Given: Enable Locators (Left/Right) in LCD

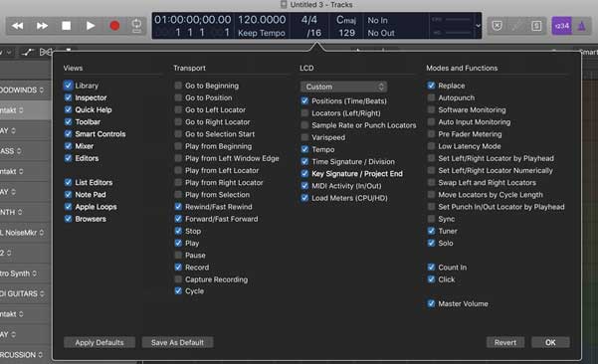Looking at the screenshot, I should [x=304, y=113].
